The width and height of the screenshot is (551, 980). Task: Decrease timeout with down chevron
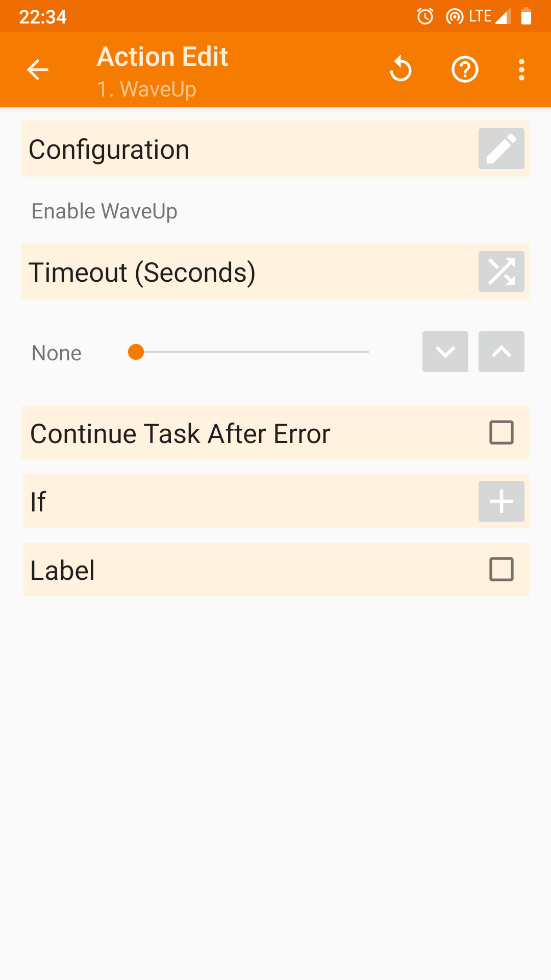pos(445,352)
